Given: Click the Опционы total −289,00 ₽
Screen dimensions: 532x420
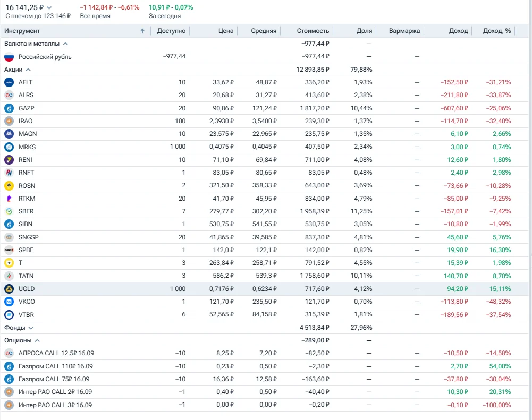Looking at the screenshot, I should (315, 340).
